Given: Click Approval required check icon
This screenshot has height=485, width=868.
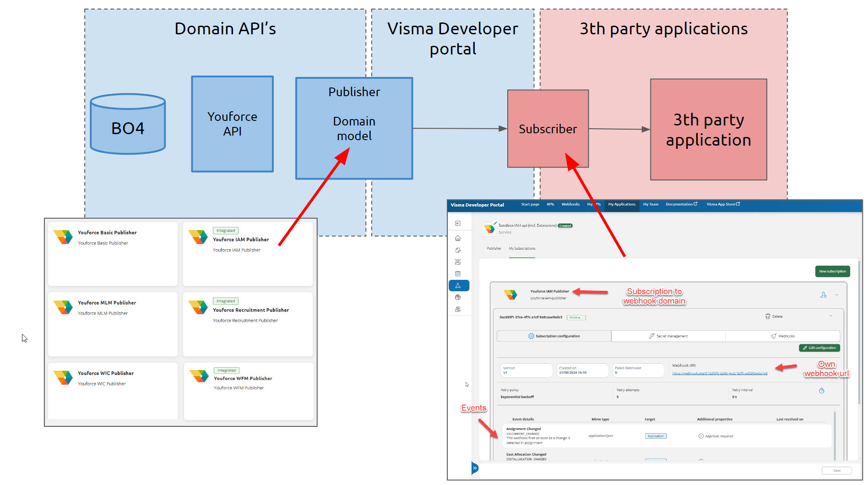Looking at the screenshot, I should [701, 436].
